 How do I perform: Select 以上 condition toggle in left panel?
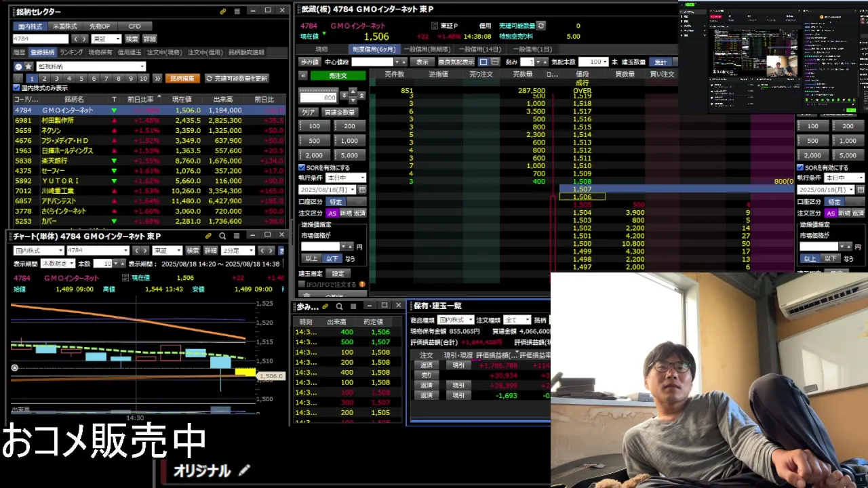click(311, 258)
